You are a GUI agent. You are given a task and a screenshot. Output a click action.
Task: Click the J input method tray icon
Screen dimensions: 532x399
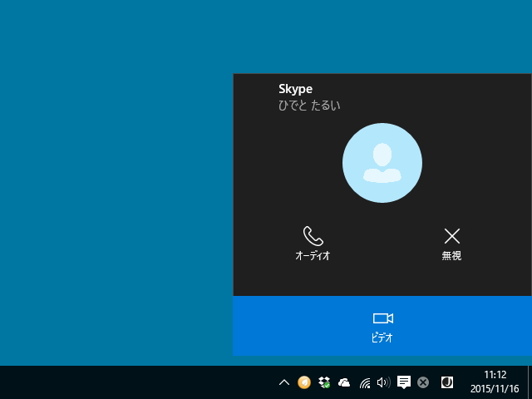click(x=447, y=382)
